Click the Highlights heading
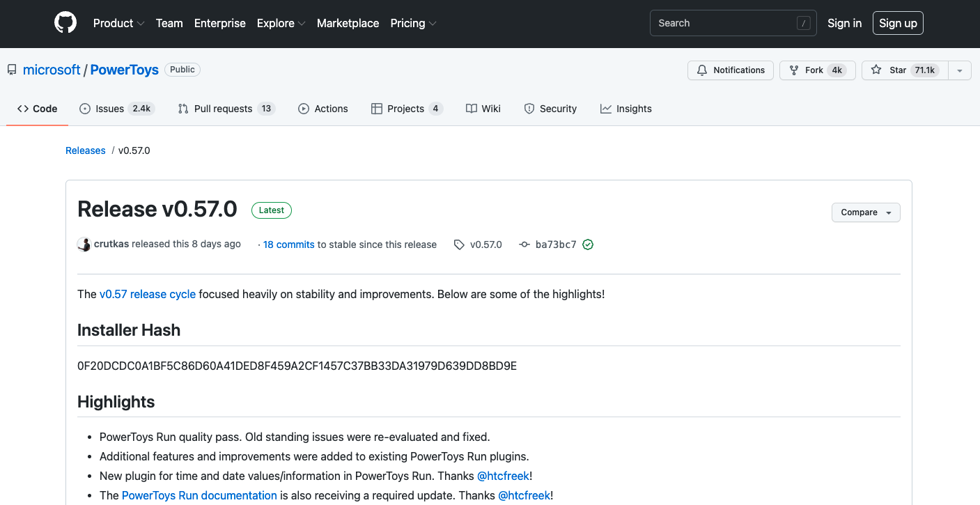Image resolution: width=980 pixels, height=505 pixels. (x=116, y=402)
